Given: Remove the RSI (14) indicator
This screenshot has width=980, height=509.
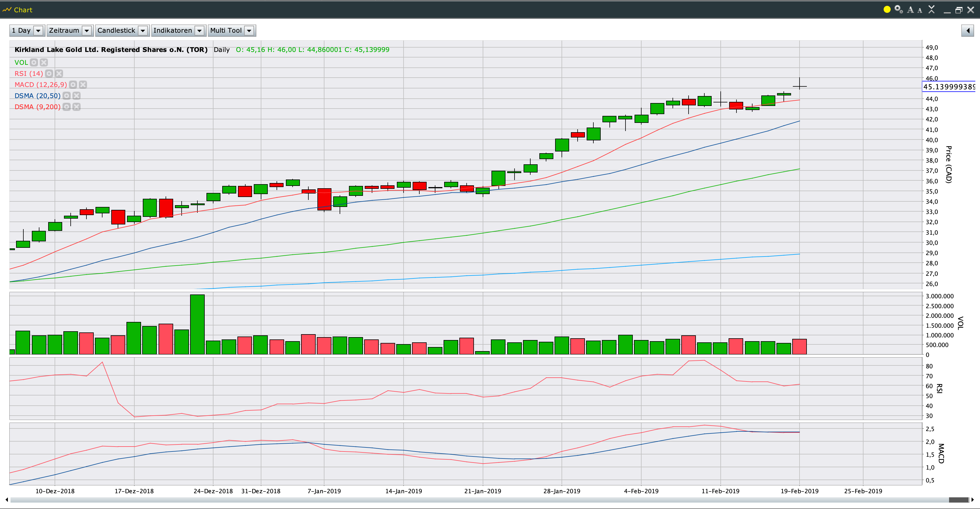Looking at the screenshot, I should point(59,73).
